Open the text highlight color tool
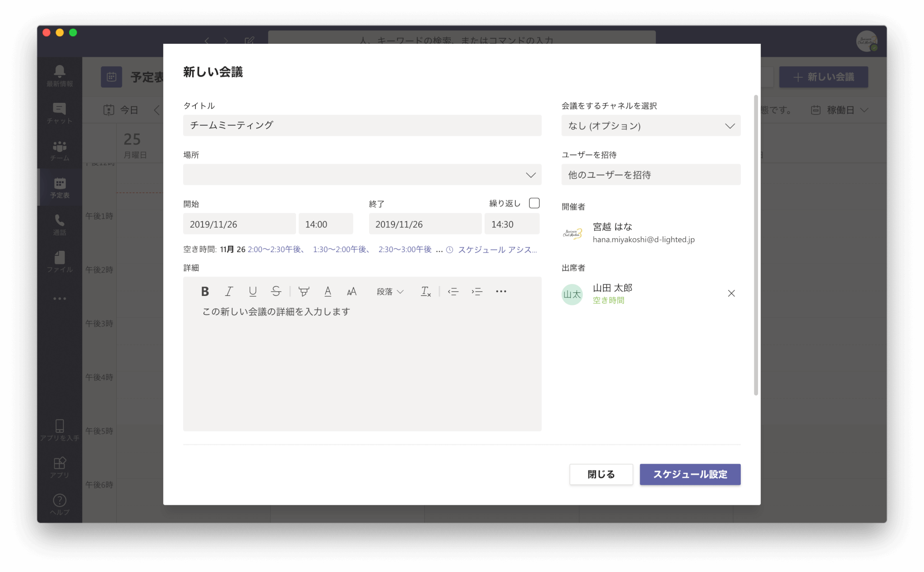Viewport: 924px width, 572px height. [304, 291]
